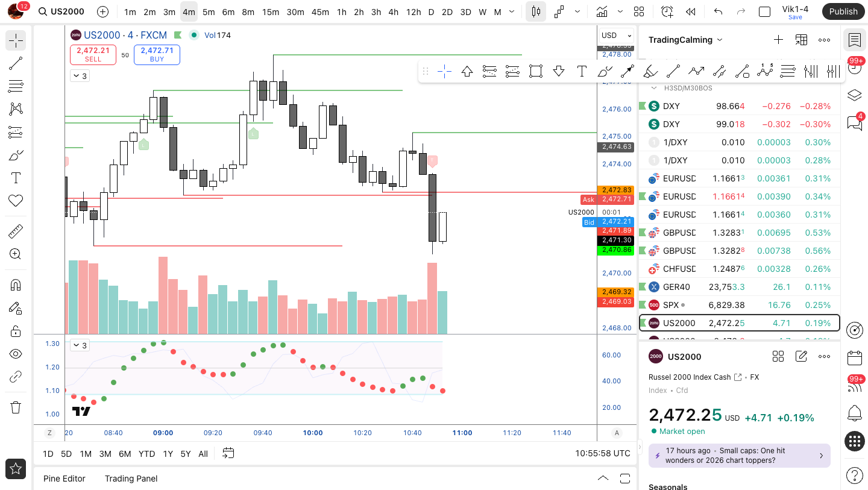868x490 pixels.
Task: Select the rectangle tool in floating toolbar
Action: pyautogui.click(x=536, y=72)
